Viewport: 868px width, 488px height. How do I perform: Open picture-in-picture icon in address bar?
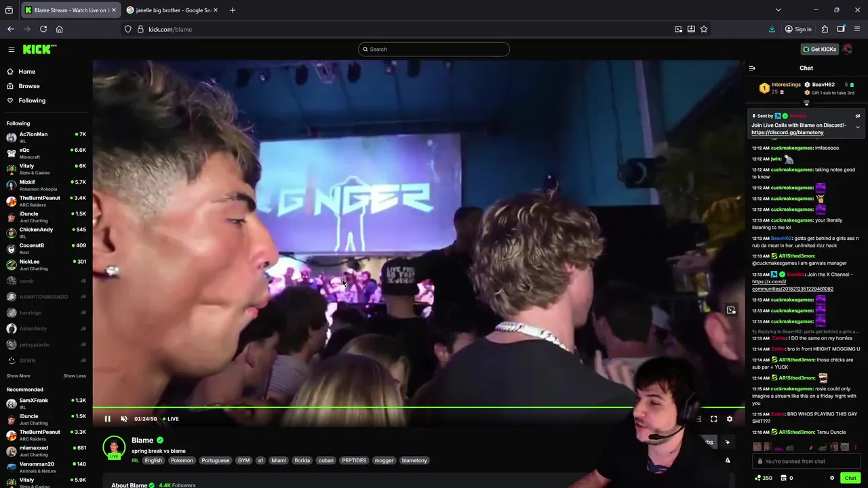678,29
